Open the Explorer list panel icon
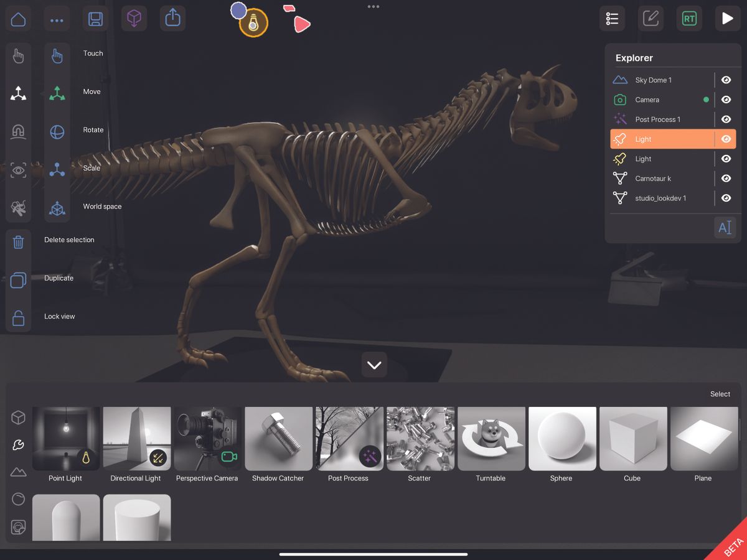This screenshot has width=747, height=560. pos(612,19)
